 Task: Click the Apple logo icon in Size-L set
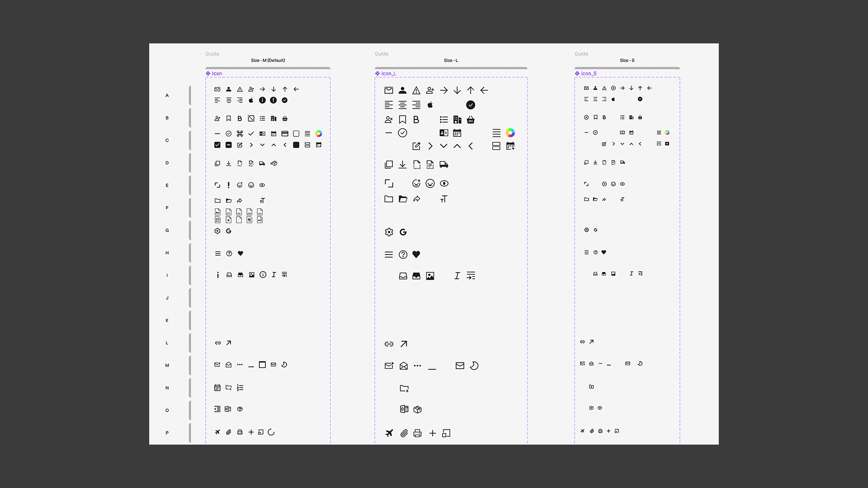click(430, 105)
